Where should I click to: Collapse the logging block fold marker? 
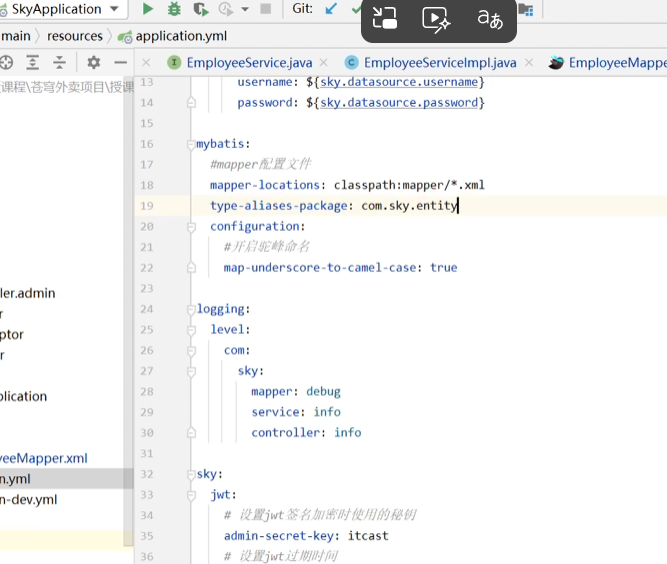(191, 310)
